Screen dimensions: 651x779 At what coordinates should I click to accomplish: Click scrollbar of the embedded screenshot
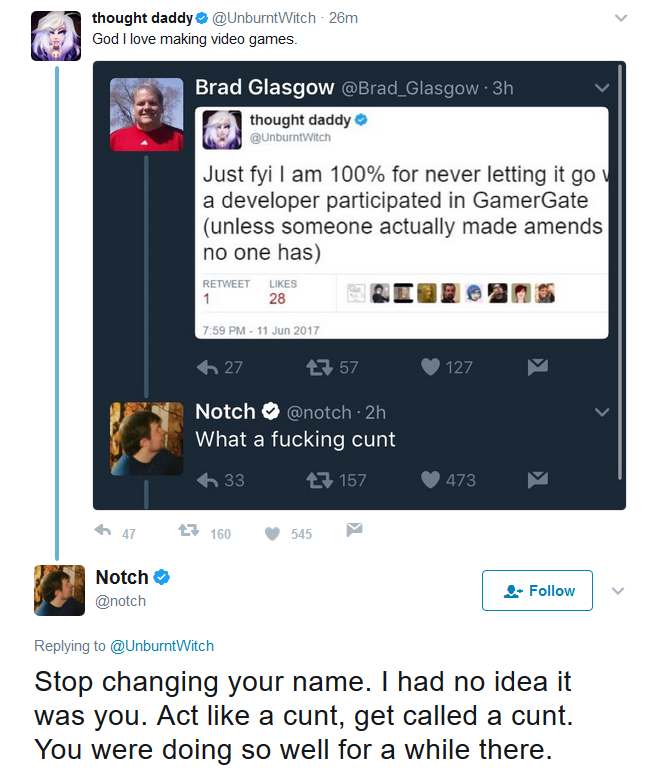point(620,272)
